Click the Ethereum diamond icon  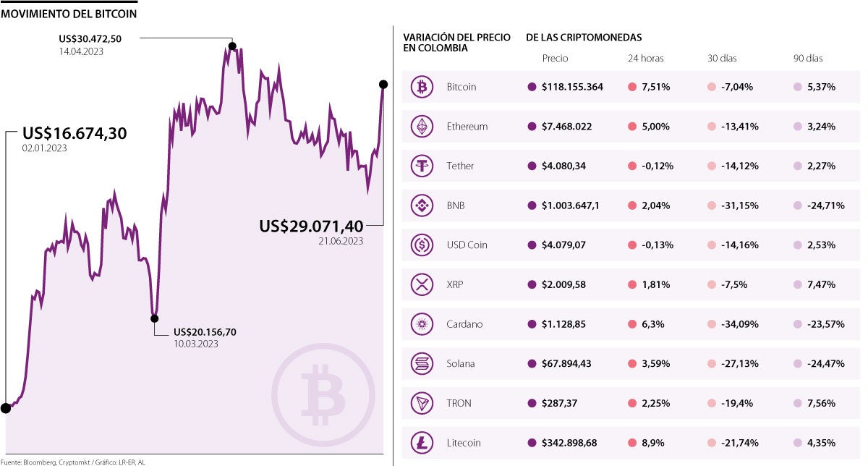(421, 127)
